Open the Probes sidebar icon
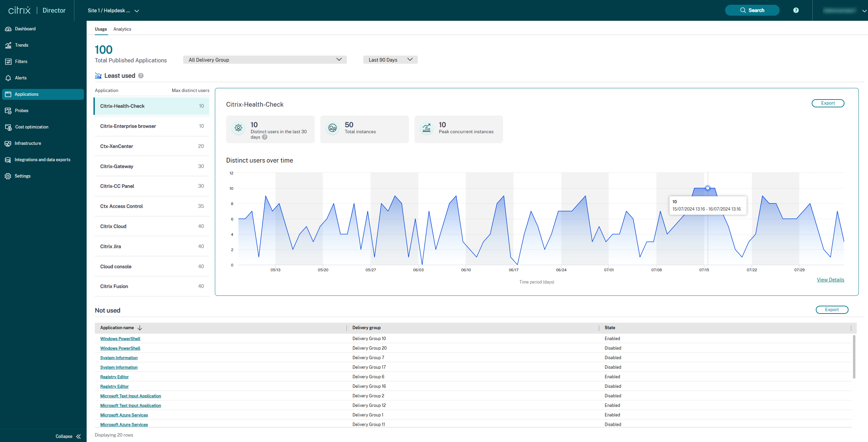 coord(8,111)
